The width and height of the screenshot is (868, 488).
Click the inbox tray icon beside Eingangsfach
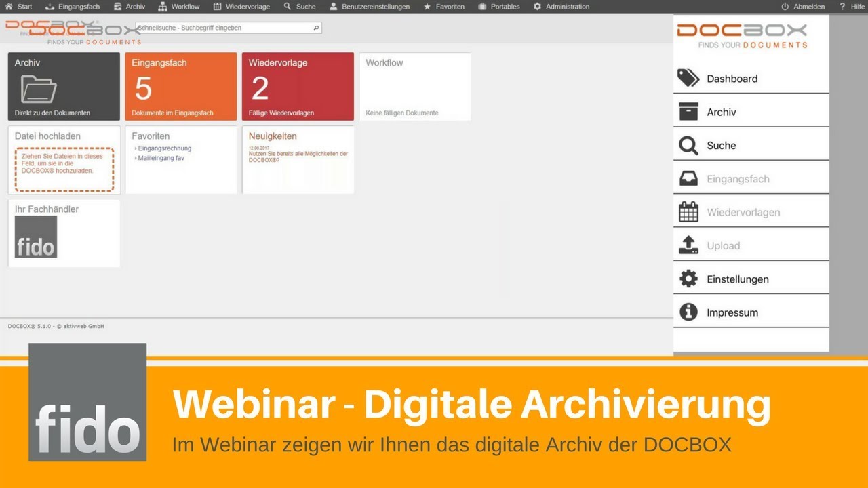pos(50,6)
